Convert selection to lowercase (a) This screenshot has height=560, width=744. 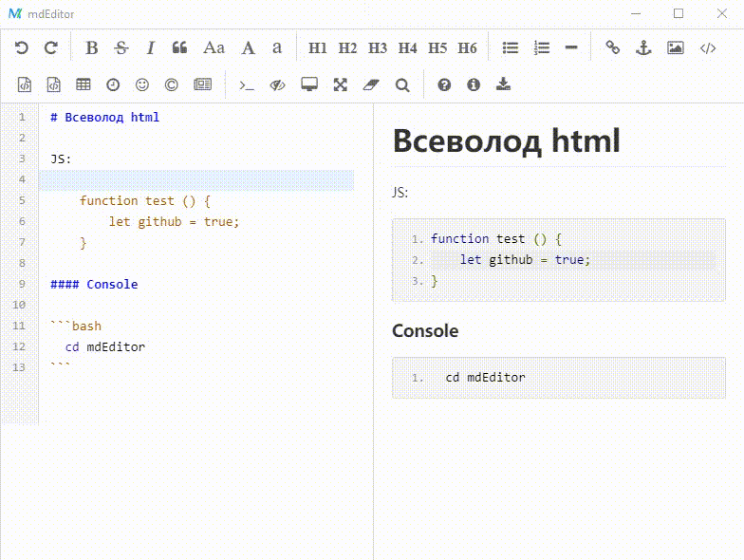[277, 47]
